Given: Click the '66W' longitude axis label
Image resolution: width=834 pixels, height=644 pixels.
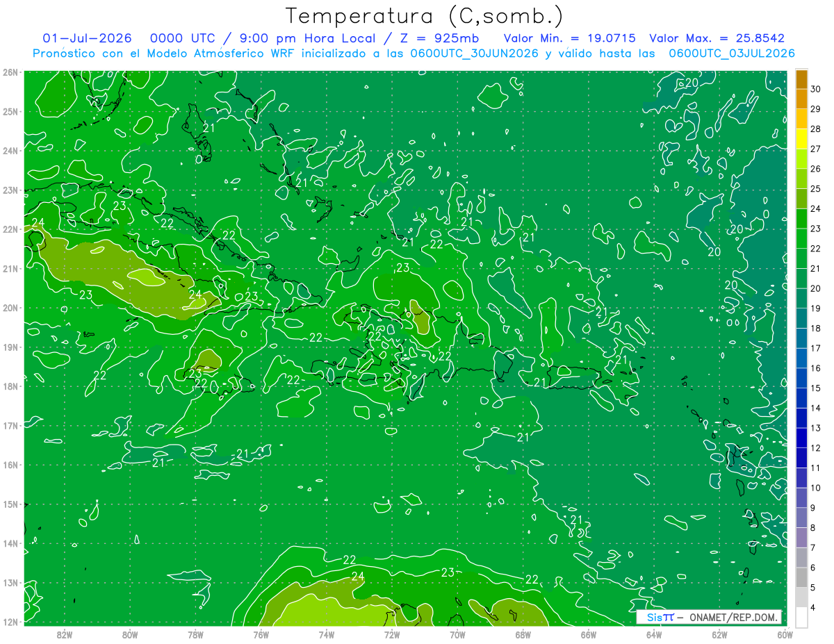Looking at the screenshot, I should pyautogui.click(x=589, y=634).
